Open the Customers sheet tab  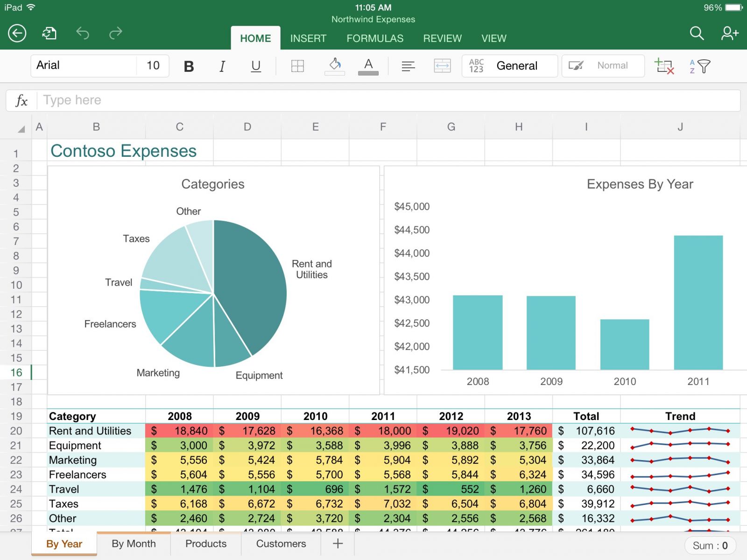[281, 544]
